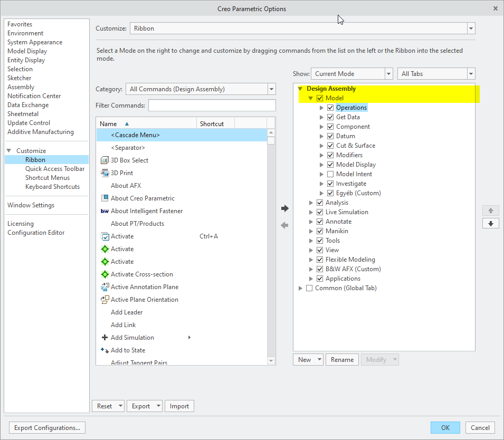Open the Export dropdown arrow

pos(158,406)
